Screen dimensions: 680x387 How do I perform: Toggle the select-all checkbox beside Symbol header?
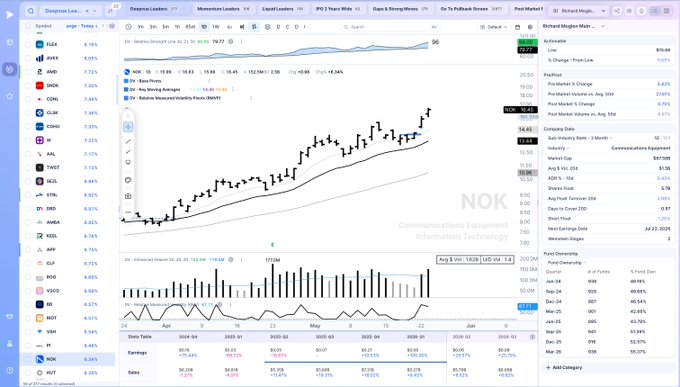(x=28, y=26)
